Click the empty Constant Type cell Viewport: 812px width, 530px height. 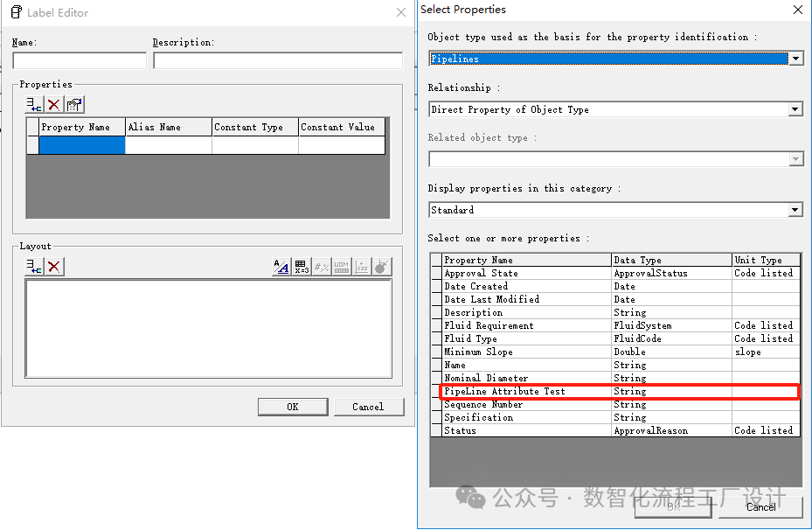255,145
